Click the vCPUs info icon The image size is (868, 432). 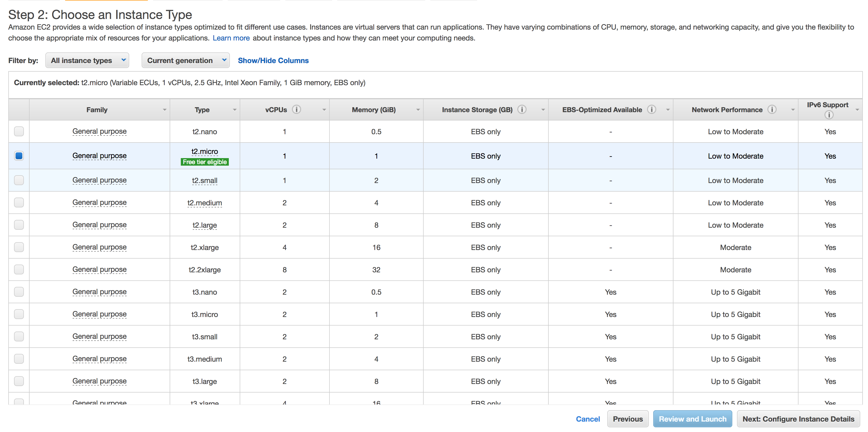(x=297, y=110)
